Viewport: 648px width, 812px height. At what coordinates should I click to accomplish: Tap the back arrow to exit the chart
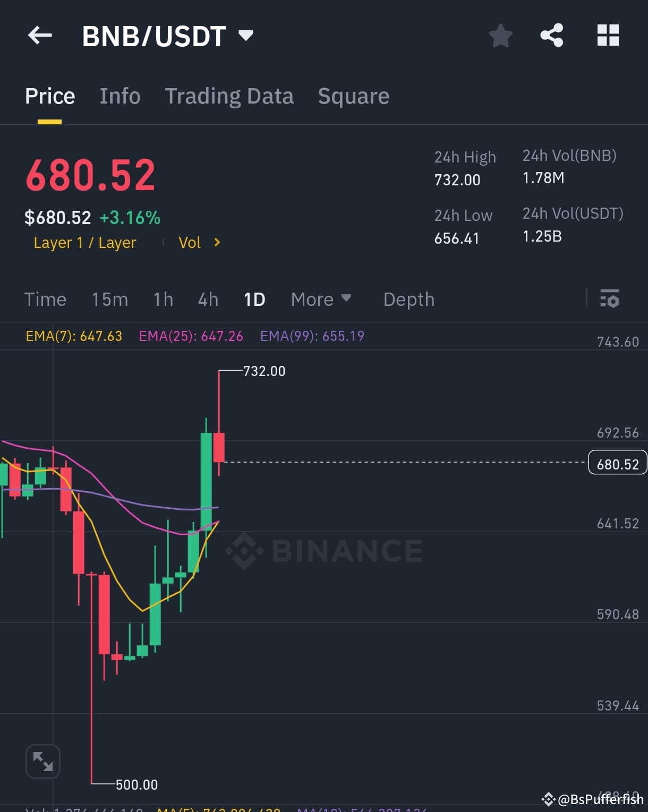(40, 35)
